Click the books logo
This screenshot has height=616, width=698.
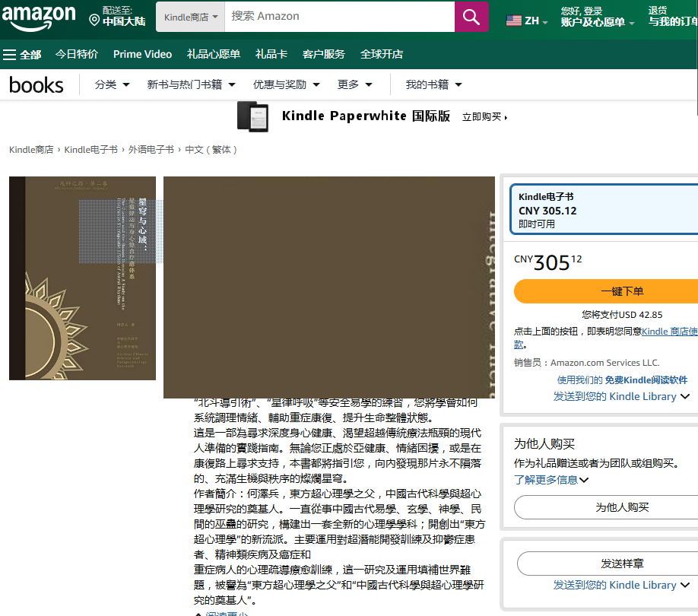36,84
